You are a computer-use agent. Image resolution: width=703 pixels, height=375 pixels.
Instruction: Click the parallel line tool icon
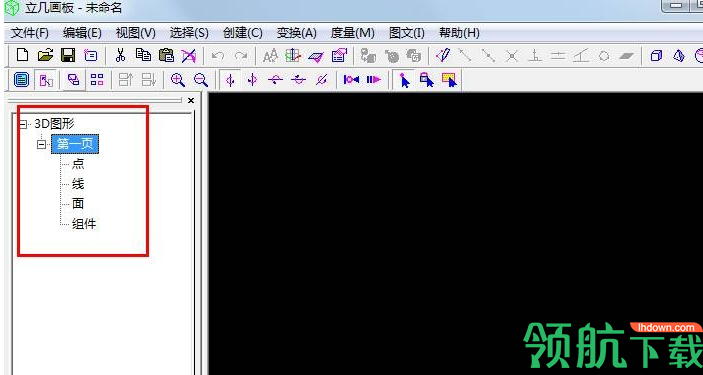(558, 56)
